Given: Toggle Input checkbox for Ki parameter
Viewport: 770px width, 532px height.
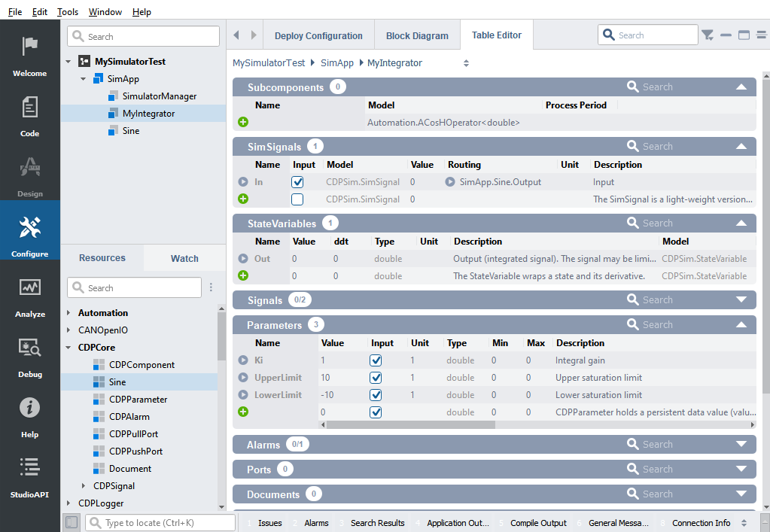Looking at the screenshot, I should click(376, 360).
